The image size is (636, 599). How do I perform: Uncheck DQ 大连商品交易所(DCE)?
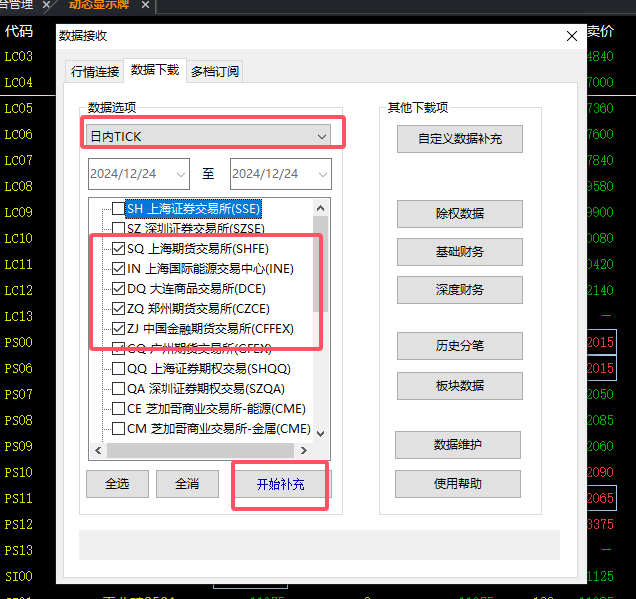(118, 288)
